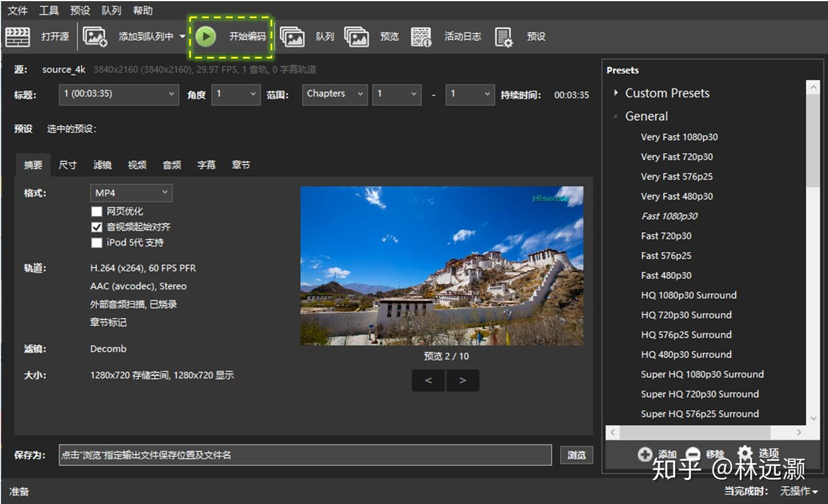Select the Super HQ 576p25 Surround preset

tap(700, 414)
